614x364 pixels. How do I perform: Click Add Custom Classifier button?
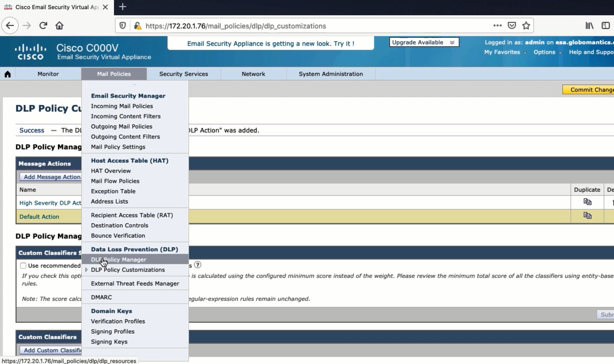[x=51, y=350]
